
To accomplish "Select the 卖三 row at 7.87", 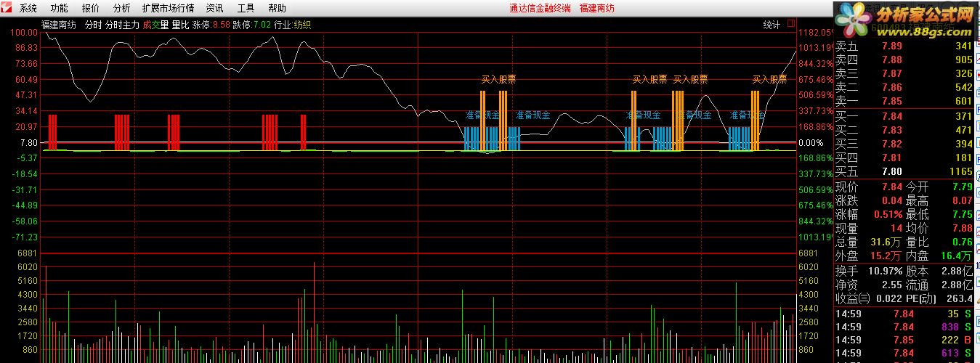I will point(904,74).
